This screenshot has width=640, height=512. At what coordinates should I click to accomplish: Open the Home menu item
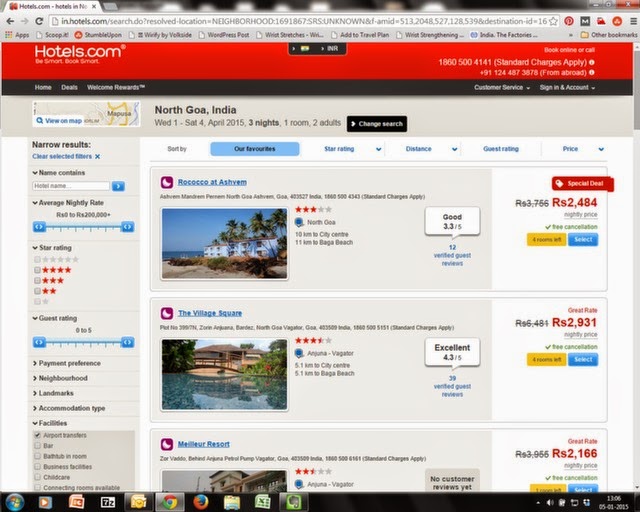tap(43, 87)
